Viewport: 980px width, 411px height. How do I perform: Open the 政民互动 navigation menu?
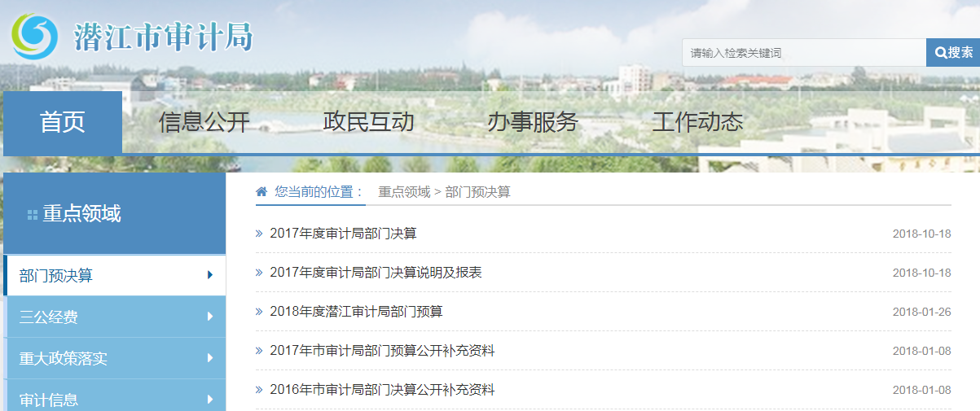tap(368, 122)
